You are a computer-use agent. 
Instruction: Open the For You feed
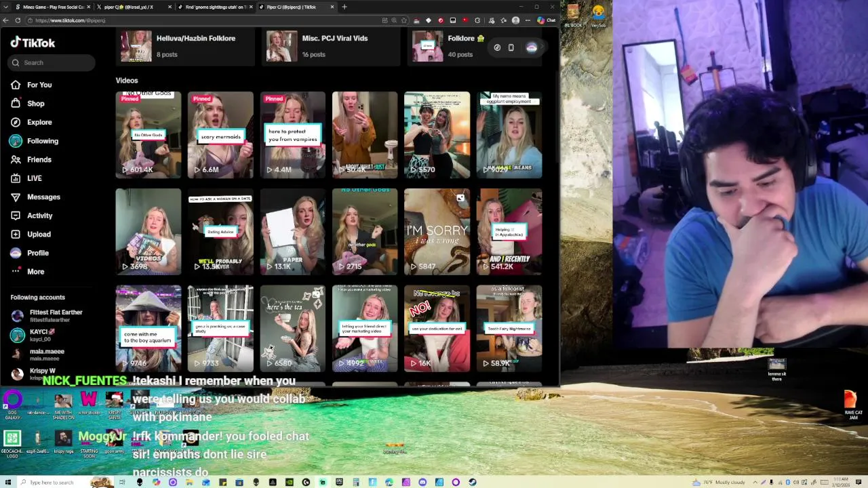point(31,85)
